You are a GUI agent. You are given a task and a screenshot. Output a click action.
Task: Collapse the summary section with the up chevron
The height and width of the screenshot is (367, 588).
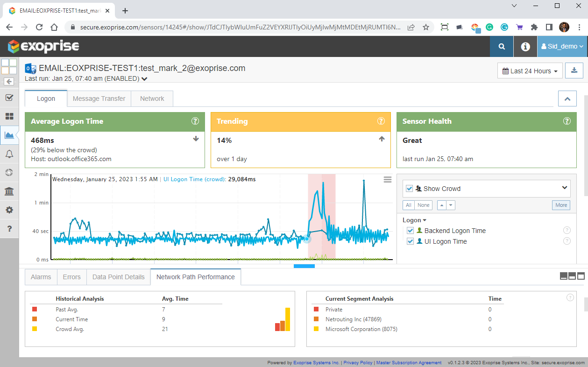pyautogui.click(x=567, y=99)
